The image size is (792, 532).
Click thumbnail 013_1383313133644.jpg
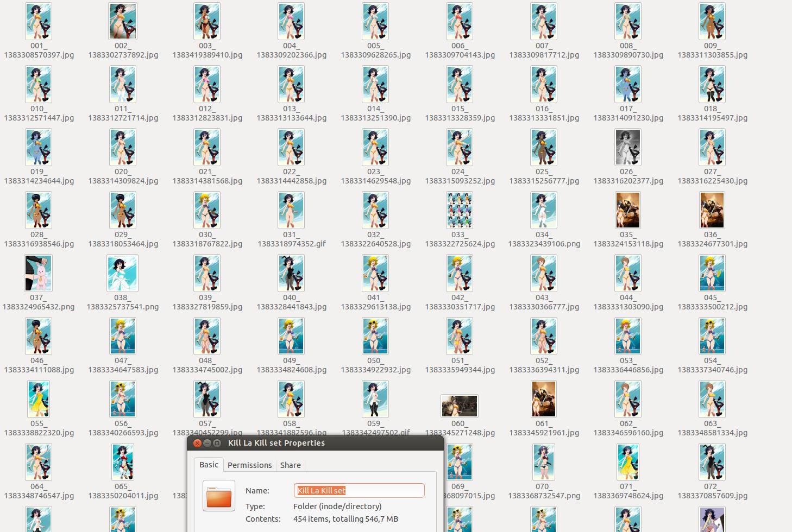point(291,84)
